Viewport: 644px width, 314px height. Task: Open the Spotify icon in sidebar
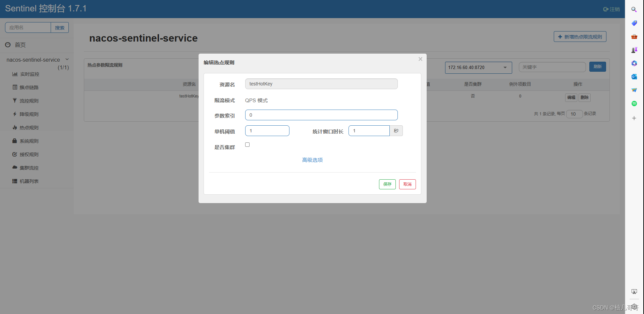(x=634, y=104)
